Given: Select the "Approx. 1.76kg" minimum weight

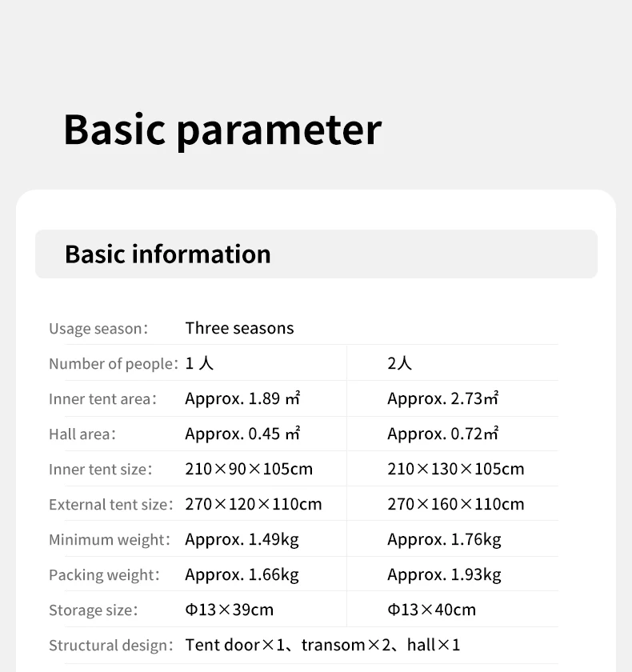Looking at the screenshot, I should point(444,539).
